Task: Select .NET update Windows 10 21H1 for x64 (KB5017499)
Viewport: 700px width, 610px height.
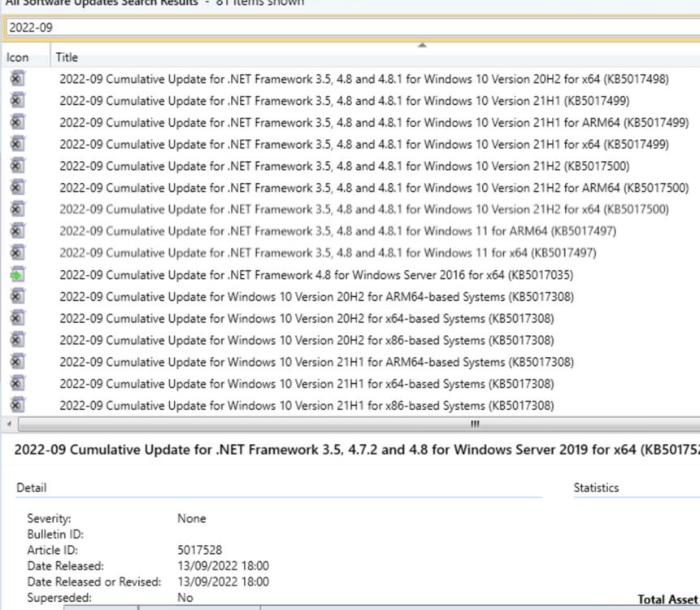Action: [x=364, y=145]
